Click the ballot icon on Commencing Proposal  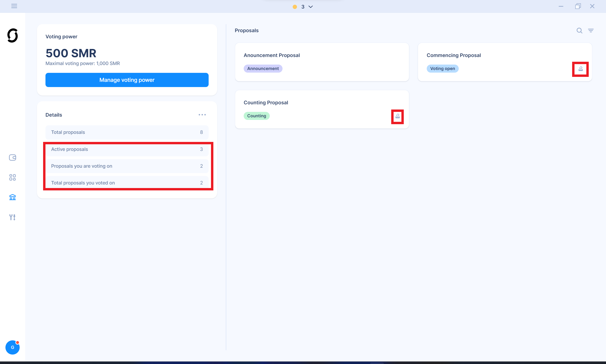[580, 69]
